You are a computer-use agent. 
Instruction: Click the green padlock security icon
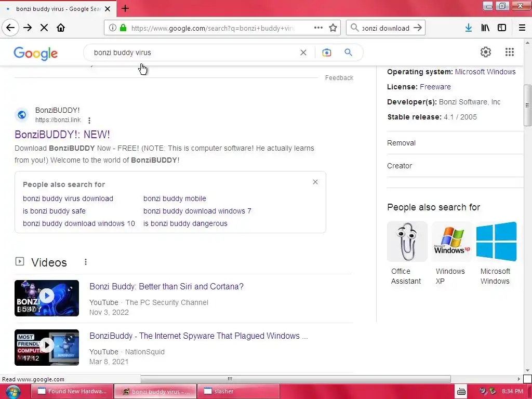click(123, 28)
